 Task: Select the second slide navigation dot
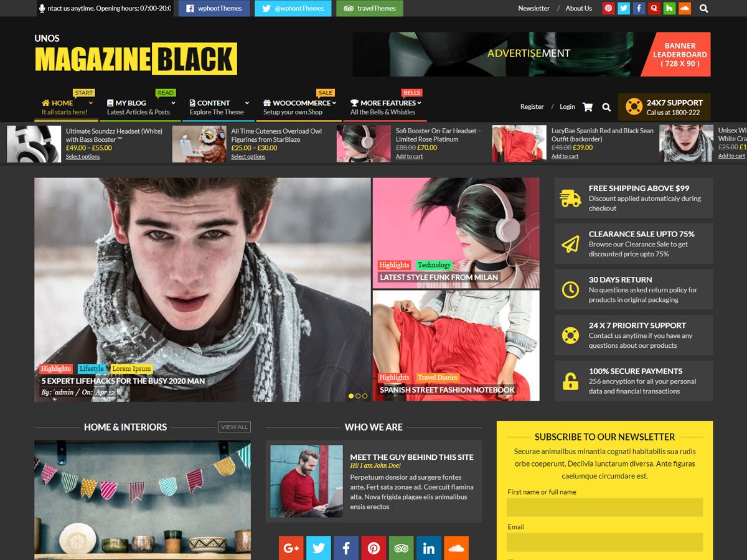(x=358, y=395)
